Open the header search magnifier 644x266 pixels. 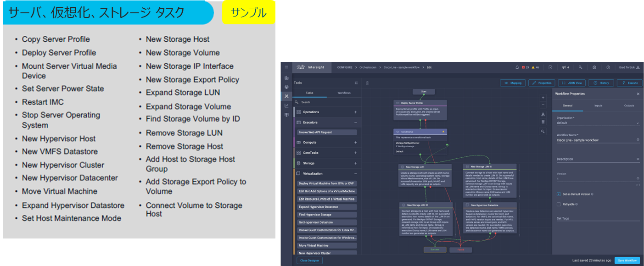click(580, 67)
